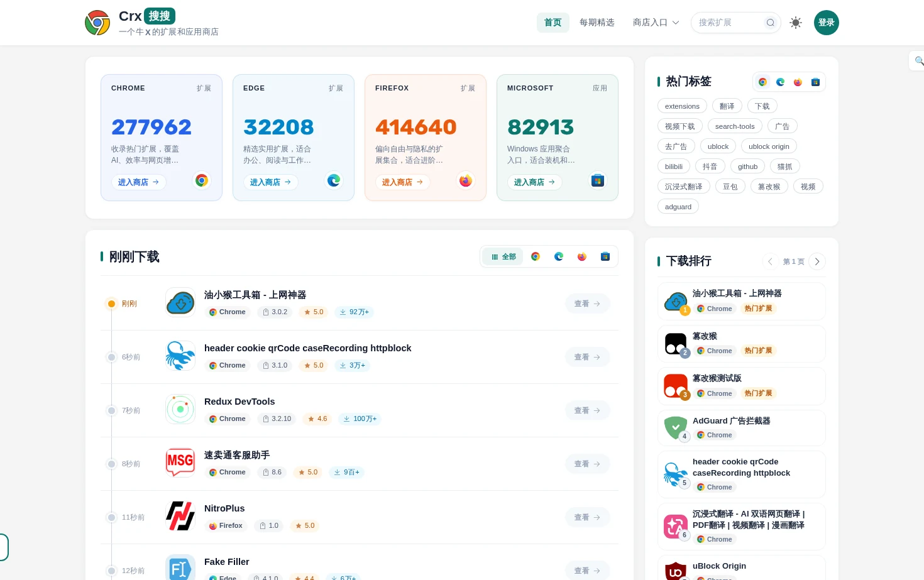Filter recent downloads by the Firefox icon

tap(582, 256)
